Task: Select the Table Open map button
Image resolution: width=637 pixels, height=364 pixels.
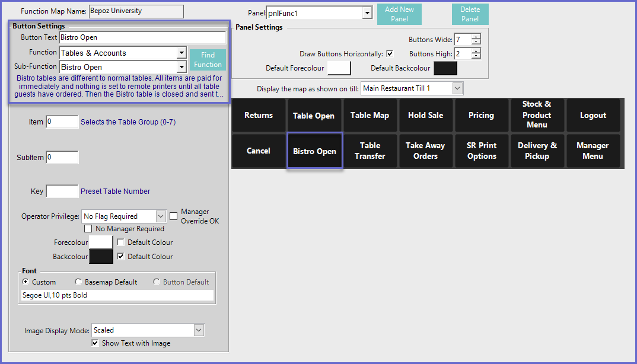Action: pyautogui.click(x=314, y=116)
